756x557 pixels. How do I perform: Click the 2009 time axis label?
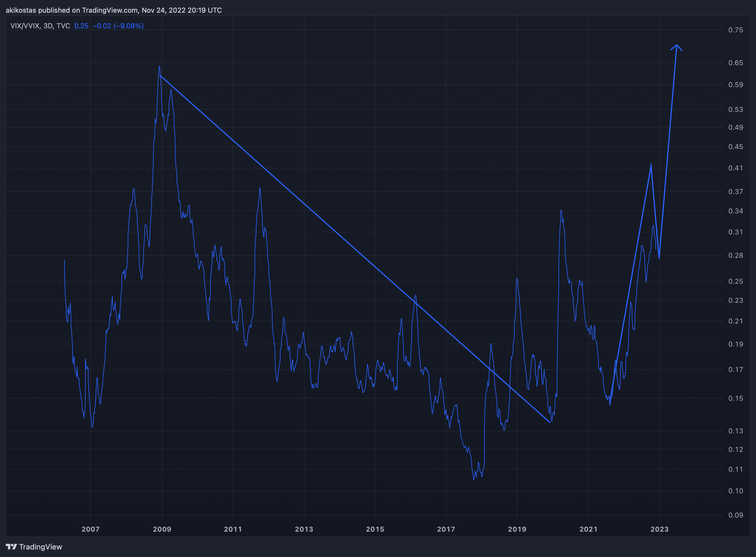pyautogui.click(x=162, y=529)
